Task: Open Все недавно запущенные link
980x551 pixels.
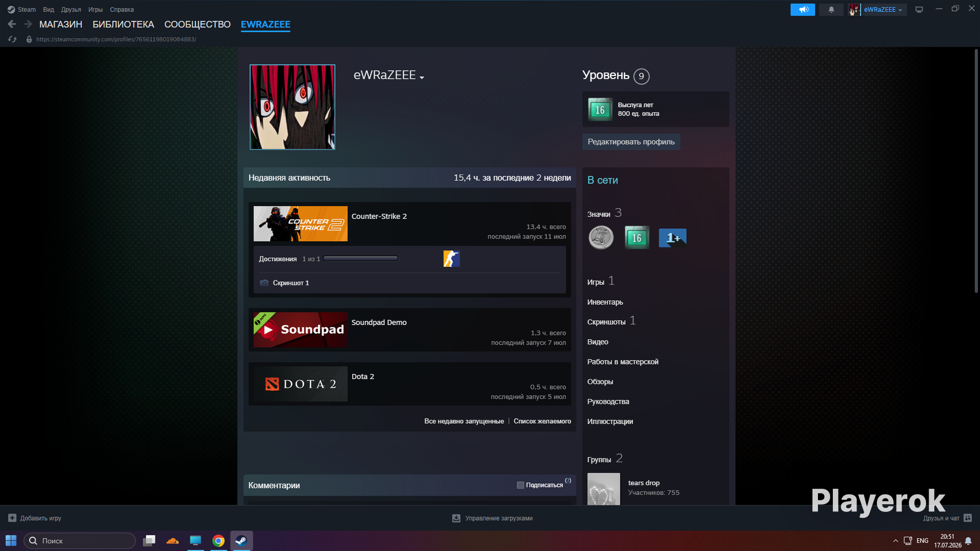Action: click(x=464, y=421)
